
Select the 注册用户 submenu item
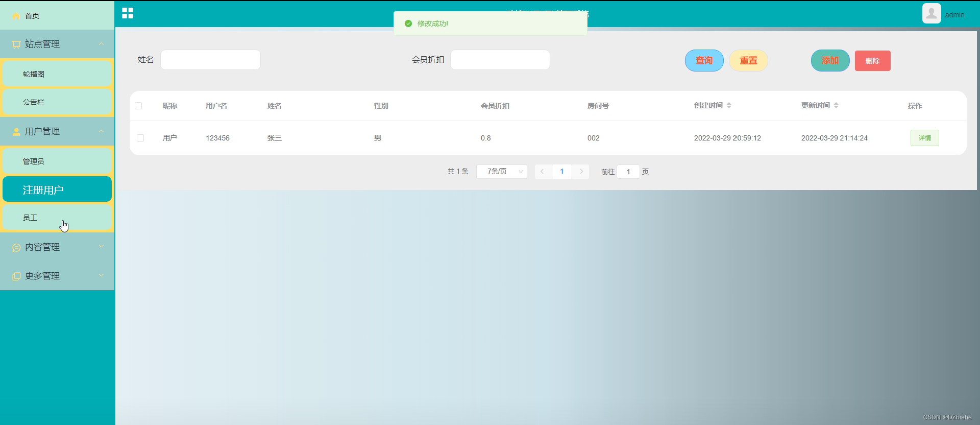[x=57, y=190]
